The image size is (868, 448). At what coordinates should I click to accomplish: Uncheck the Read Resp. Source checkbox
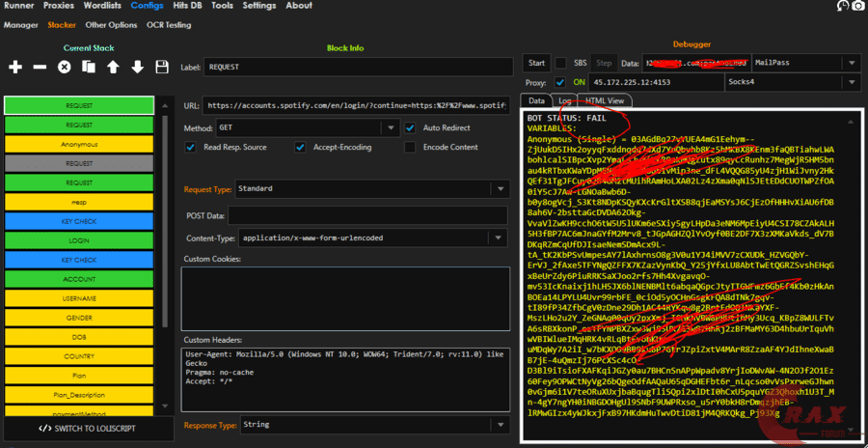coord(190,148)
